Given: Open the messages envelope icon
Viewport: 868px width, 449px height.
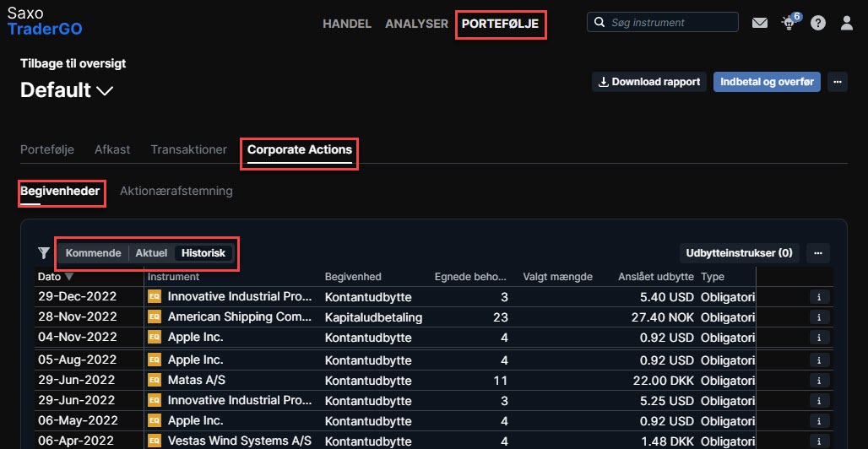Looking at the screenshot, I should [760, 23].
